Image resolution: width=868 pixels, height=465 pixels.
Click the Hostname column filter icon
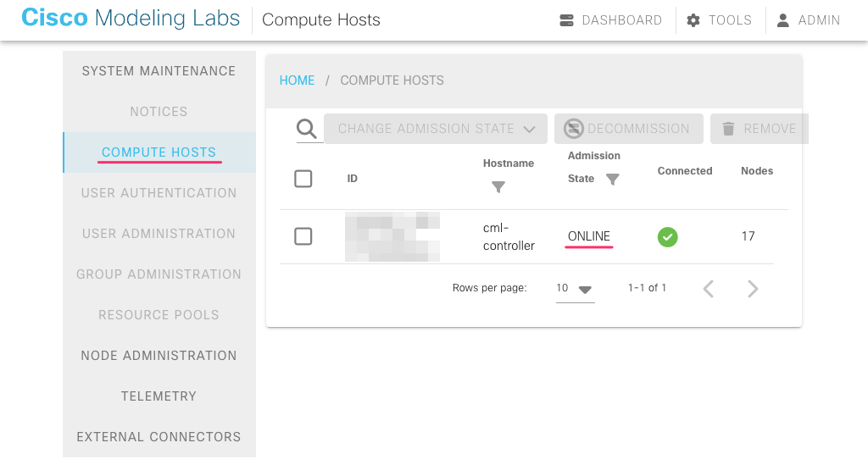pos(498,187)
